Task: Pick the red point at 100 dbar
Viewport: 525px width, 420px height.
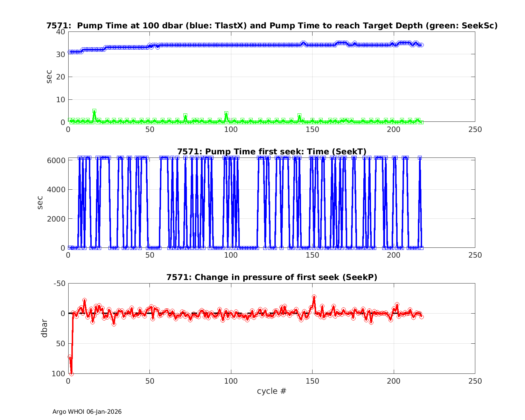Action: pyautogui.click(x=71, y=373)
